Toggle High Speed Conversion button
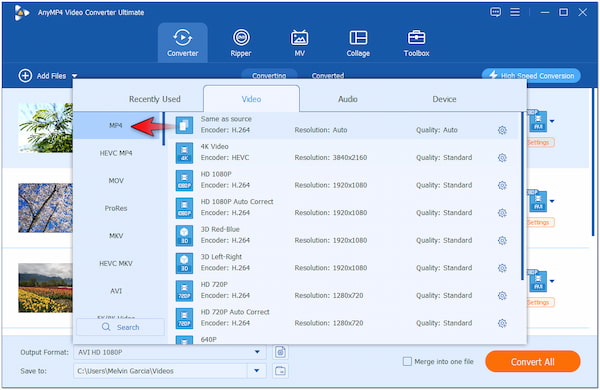 point(531,75)
